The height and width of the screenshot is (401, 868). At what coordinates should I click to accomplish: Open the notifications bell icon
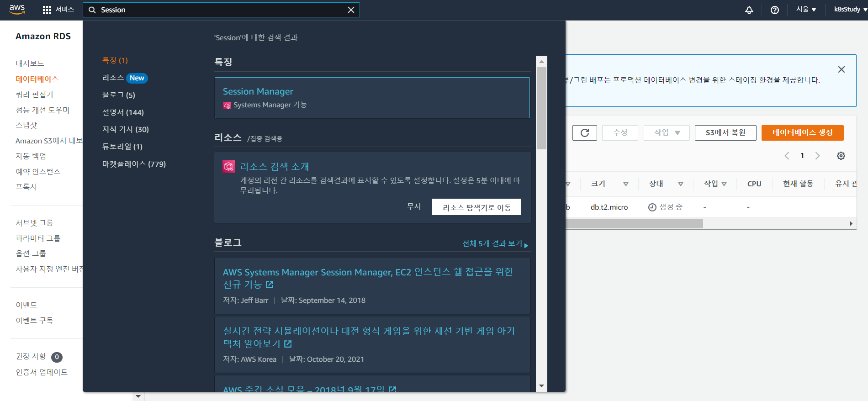(749, 10)
